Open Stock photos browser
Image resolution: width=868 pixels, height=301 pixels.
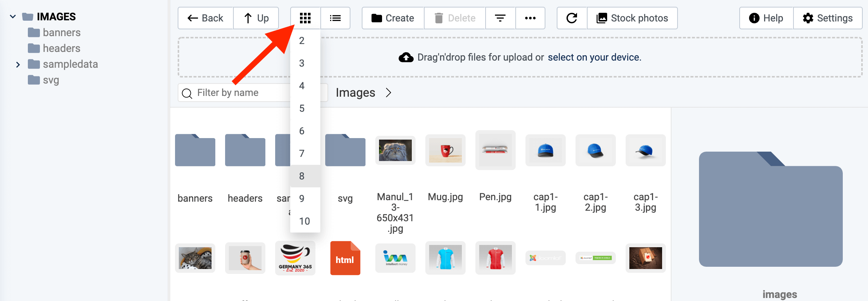[x=632, y=18]
